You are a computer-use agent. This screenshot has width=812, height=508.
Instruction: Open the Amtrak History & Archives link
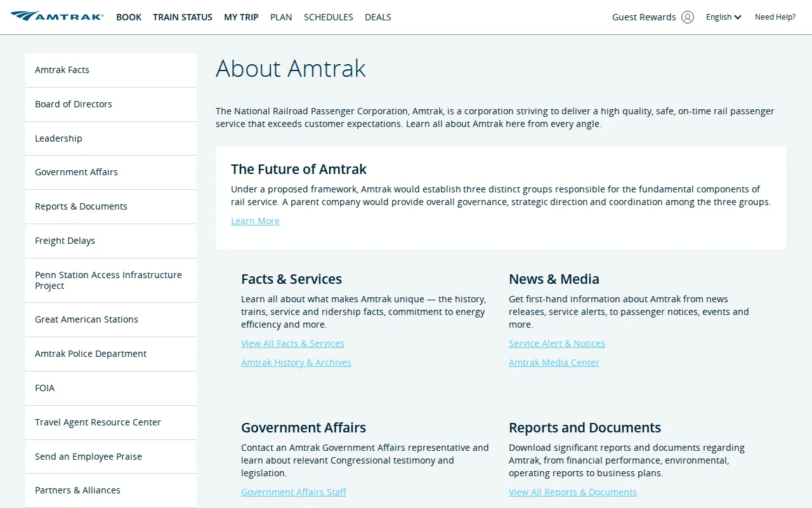point(296,363)
